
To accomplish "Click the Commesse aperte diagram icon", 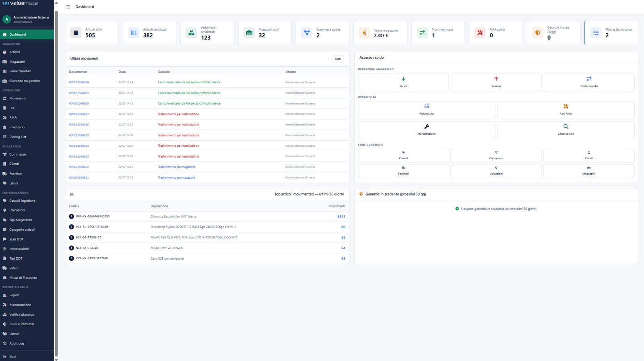I will (307, 33).
